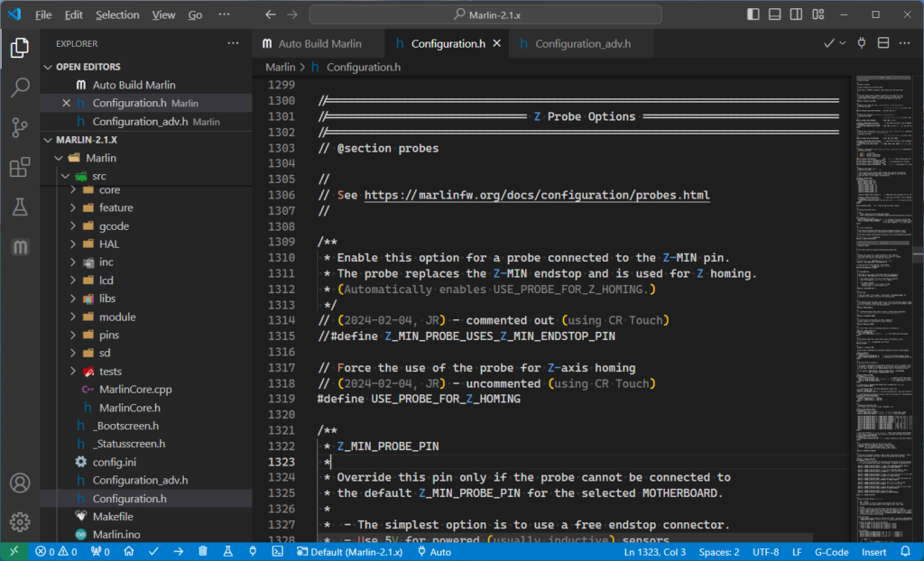The height and width of the screenshot is (561, 924).
Task: Open the Source Control view
Action: [20, 127]
